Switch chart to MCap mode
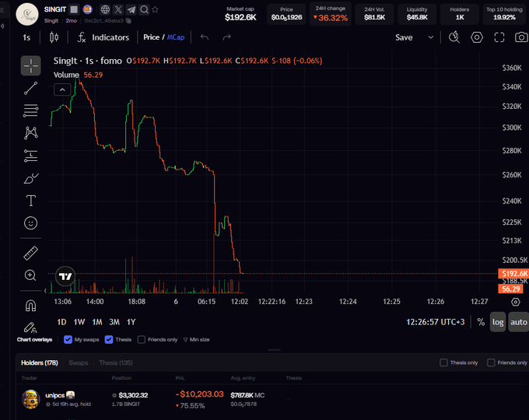Image resolution: width=529 pixels, height=420 pixels. 176,37
